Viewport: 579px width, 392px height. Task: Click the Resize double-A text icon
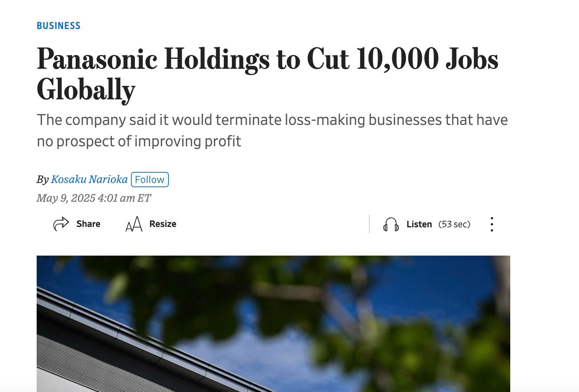point(134,224)
